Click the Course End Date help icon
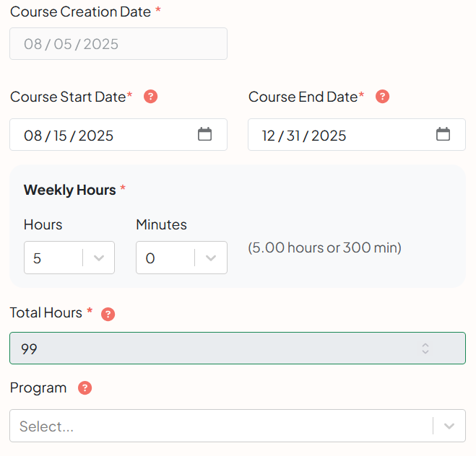Image resolution: width=476 pixels, height=456 pixels. [383, 97]
